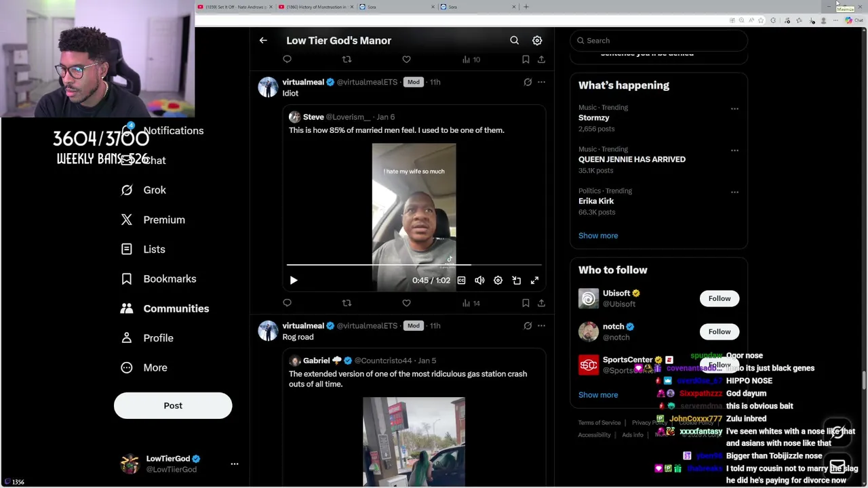868x488 pixels.
Task: Open the Ads info footer link
Action: [x=633, y=435]
